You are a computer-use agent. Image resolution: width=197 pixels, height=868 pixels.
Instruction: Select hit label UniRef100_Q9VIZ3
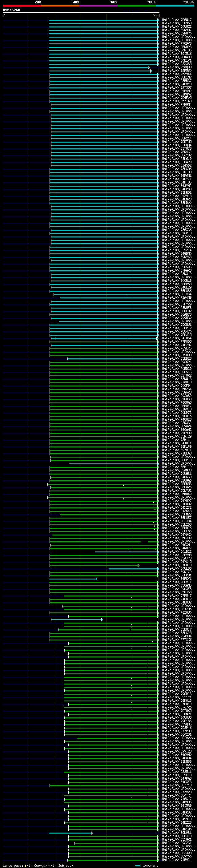[176, 751]
